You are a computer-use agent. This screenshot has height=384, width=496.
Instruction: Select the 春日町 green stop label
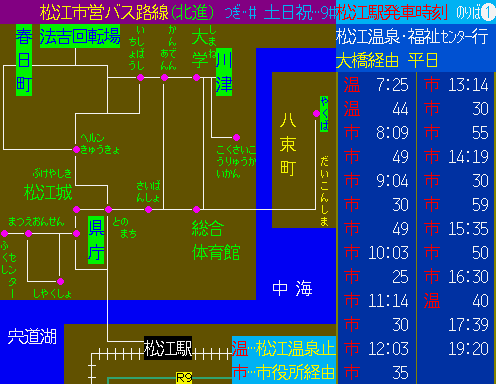(x=24, y=60)
